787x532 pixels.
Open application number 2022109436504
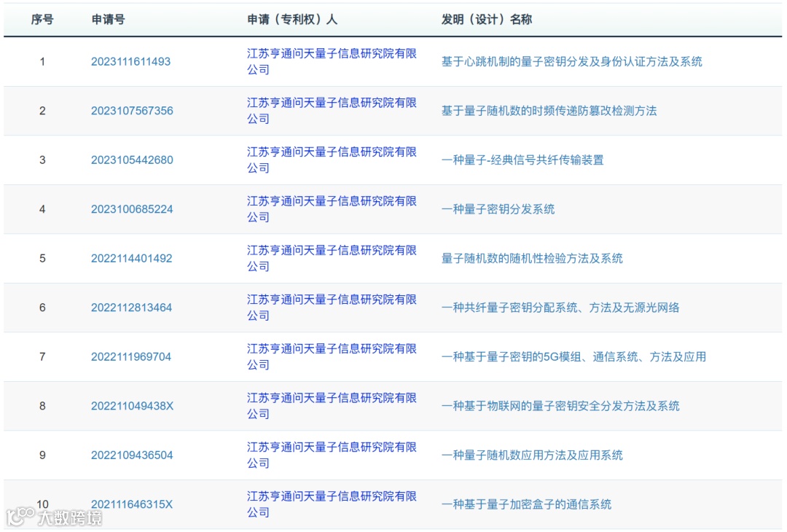click(x=132, y=455)
